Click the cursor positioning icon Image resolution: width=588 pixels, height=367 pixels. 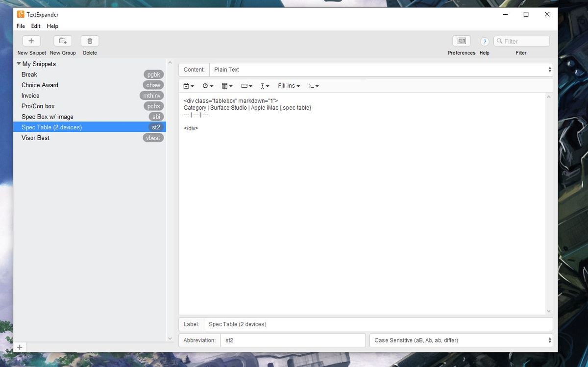tap(264, 85)
